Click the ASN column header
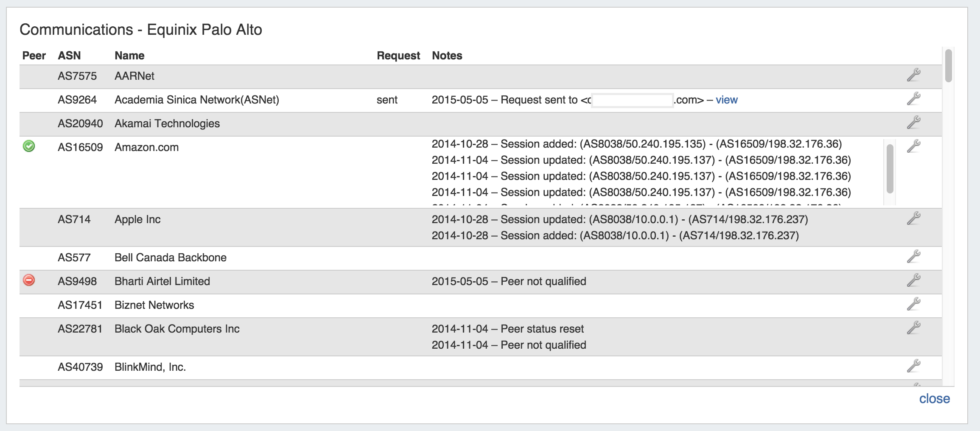Image resolution: width=980 pixels, height=431 pixels. tap(69, 56)
